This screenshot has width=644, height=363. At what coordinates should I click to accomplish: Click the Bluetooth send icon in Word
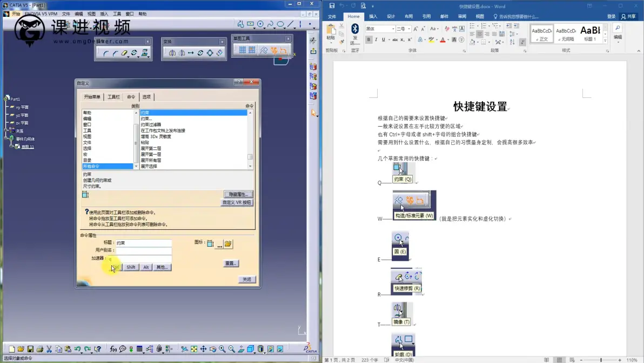(x=355, y=29)
